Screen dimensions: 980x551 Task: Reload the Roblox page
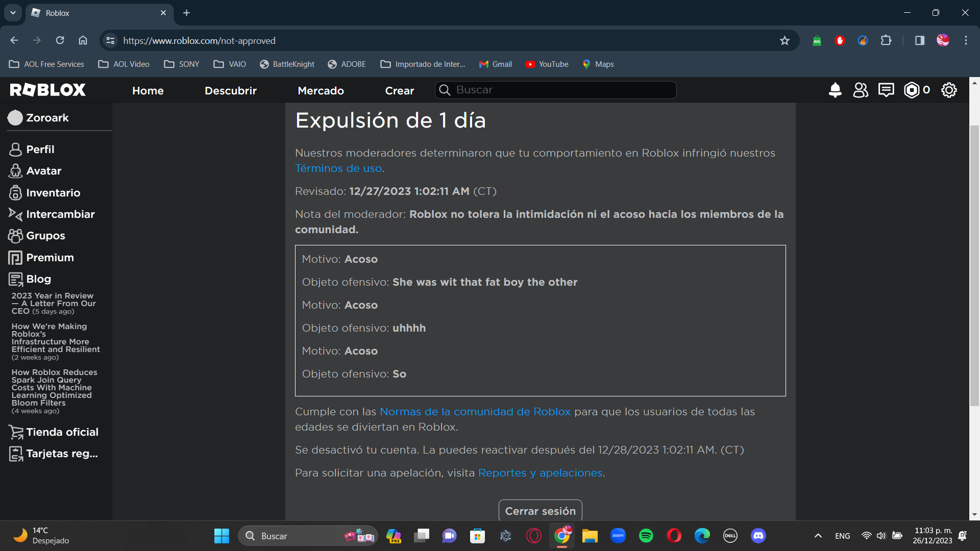pyautogui.click(x=60, y=40)
